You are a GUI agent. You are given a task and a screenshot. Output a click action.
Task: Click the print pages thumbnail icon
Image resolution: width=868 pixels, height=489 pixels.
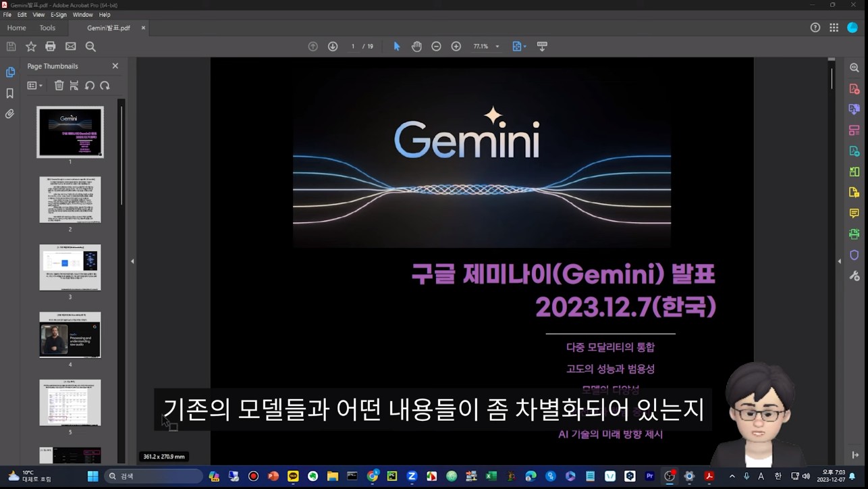click(74, 86)
